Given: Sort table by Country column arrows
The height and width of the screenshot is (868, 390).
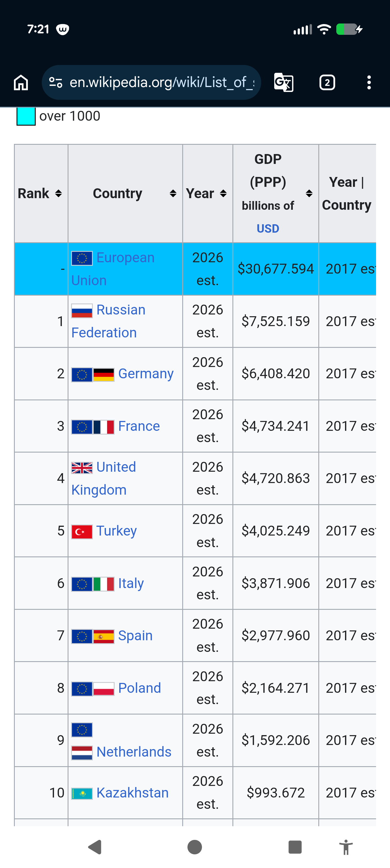Looking at the screenshot, I should 173,194.
